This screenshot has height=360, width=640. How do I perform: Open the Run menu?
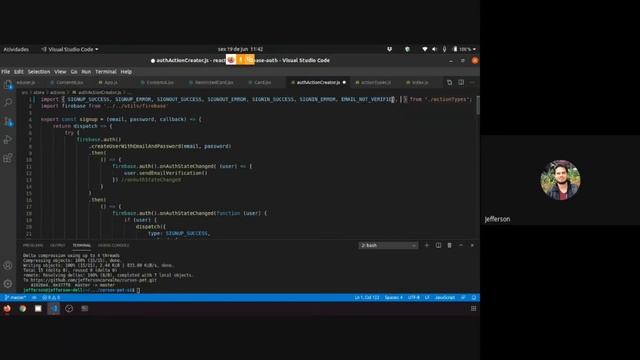[x=86, y=71]
